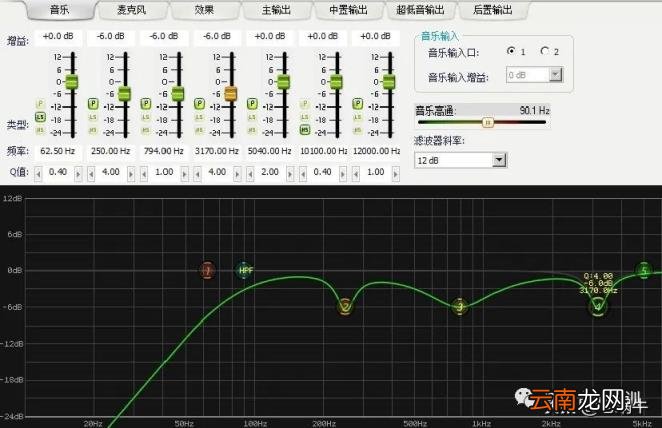
Task: Click EQ node 5 on the graph
Action: coord(644,270)
